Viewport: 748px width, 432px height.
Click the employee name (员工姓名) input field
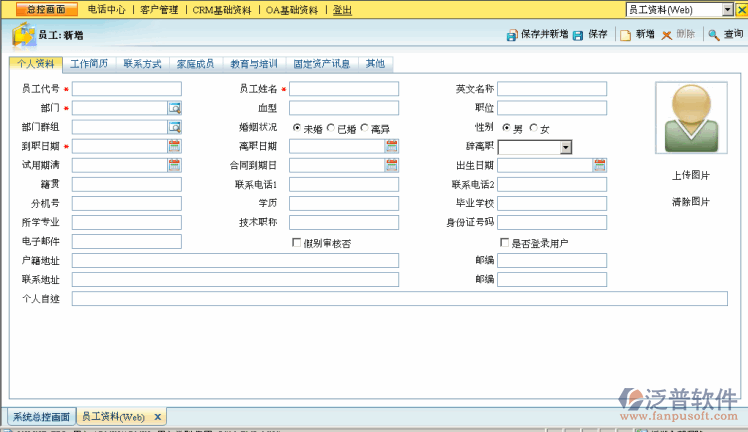[x=344, y=89]
